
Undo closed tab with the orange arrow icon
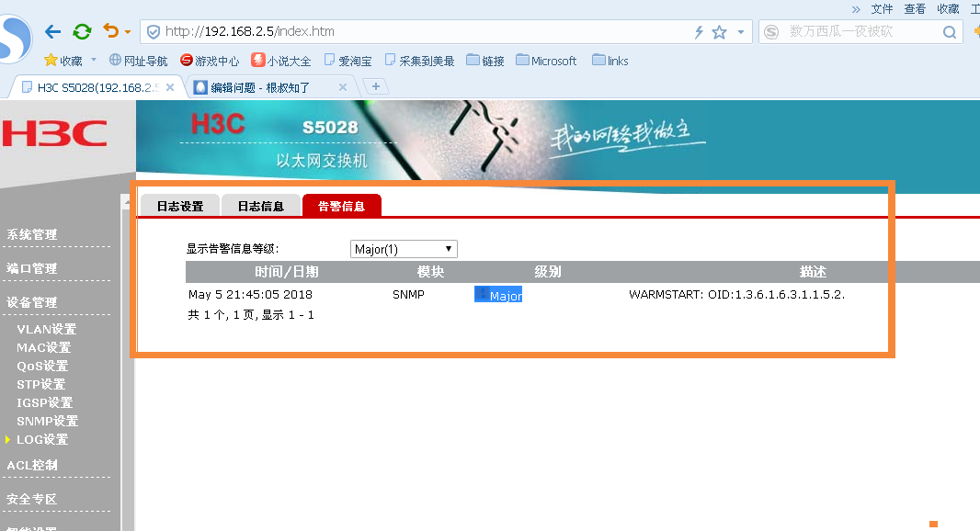click(x=111, y=30)
